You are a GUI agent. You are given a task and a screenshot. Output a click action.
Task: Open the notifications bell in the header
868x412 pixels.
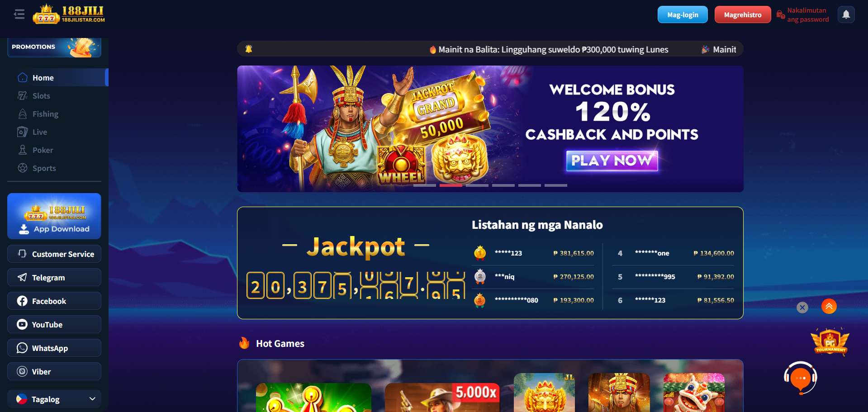(x=846, y=14)
